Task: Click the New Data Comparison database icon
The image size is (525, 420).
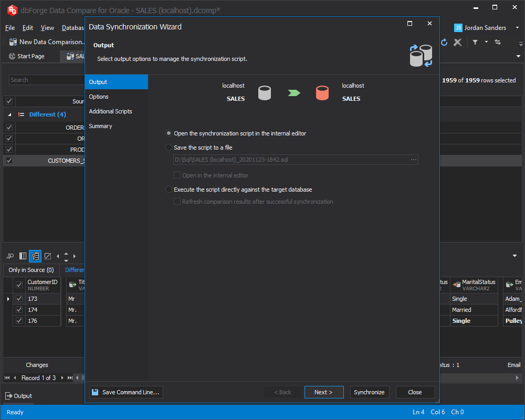Action: pyautogui.click(x=13, y=42)
